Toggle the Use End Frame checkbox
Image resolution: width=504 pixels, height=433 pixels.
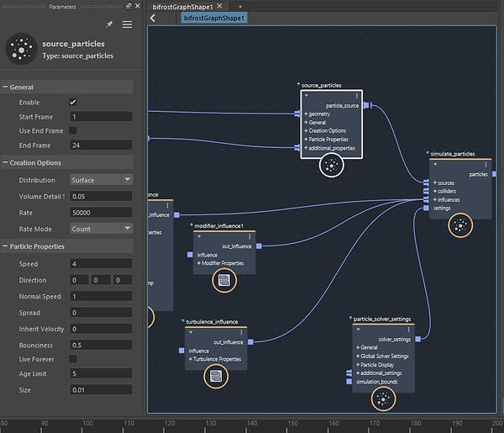73,130
